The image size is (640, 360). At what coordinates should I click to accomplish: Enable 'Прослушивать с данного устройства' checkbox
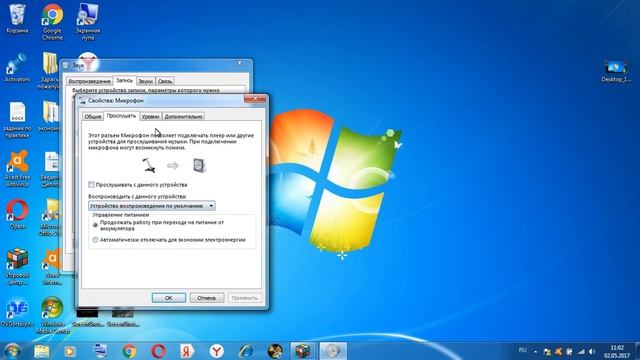point(91,184)
